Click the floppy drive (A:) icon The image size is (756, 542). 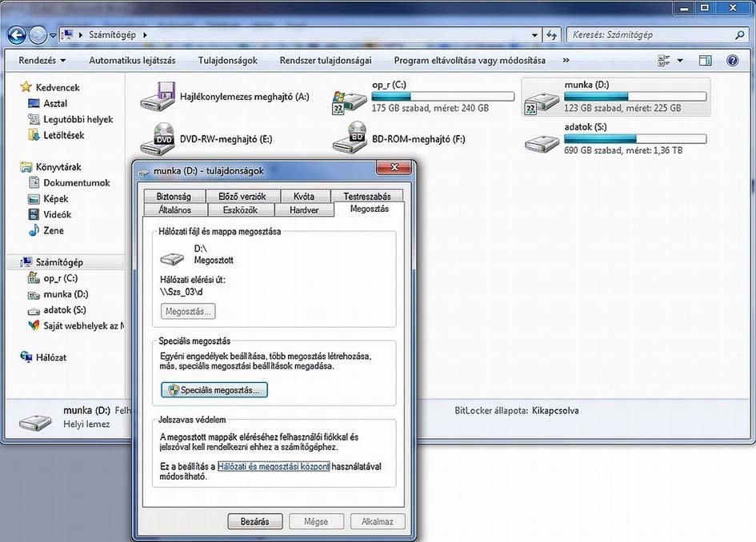click(x=158, y=97)
